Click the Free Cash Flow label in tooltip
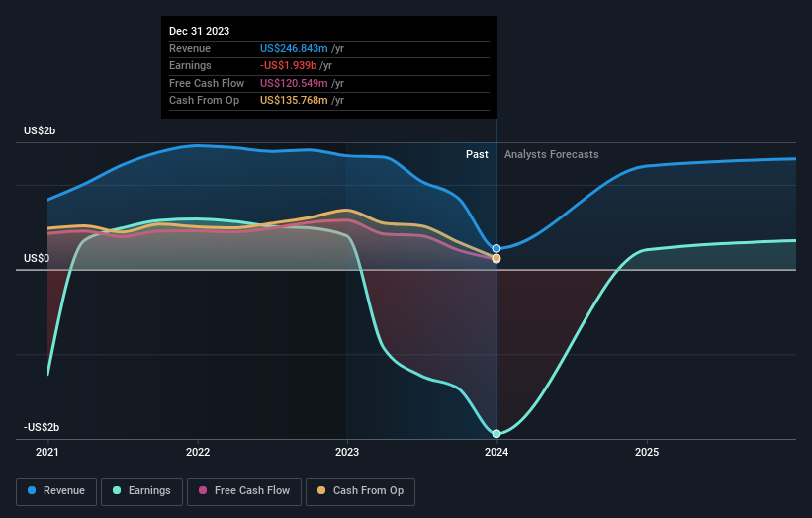Screen dimensions: 812x518 (x=207, y=83)
